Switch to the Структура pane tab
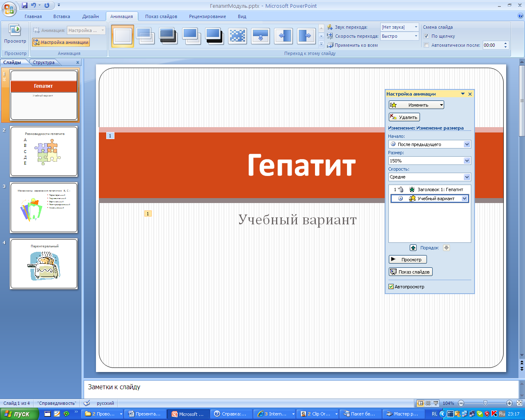 click(43, 62)
